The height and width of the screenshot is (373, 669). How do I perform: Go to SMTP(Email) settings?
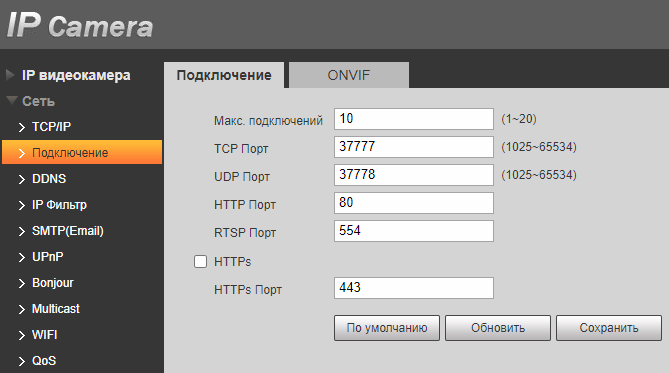[68, 230]
